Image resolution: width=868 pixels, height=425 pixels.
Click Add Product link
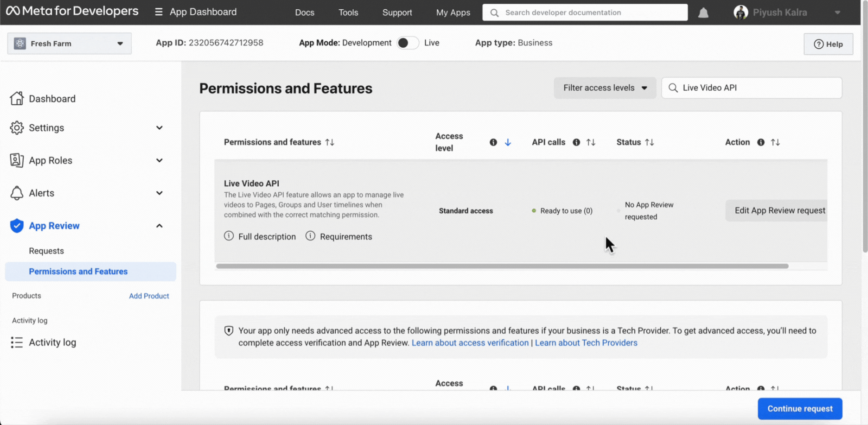pyautogui.click(x=149, y=296)
